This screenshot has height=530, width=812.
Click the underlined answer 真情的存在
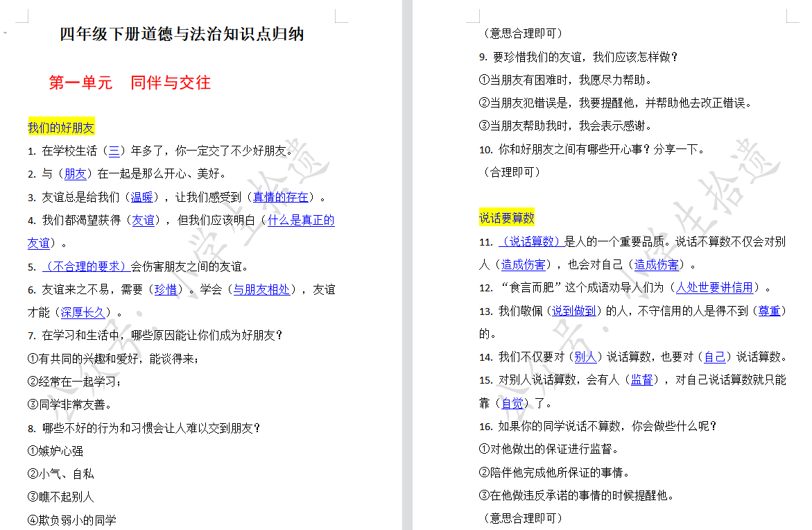tap(281, 197)
